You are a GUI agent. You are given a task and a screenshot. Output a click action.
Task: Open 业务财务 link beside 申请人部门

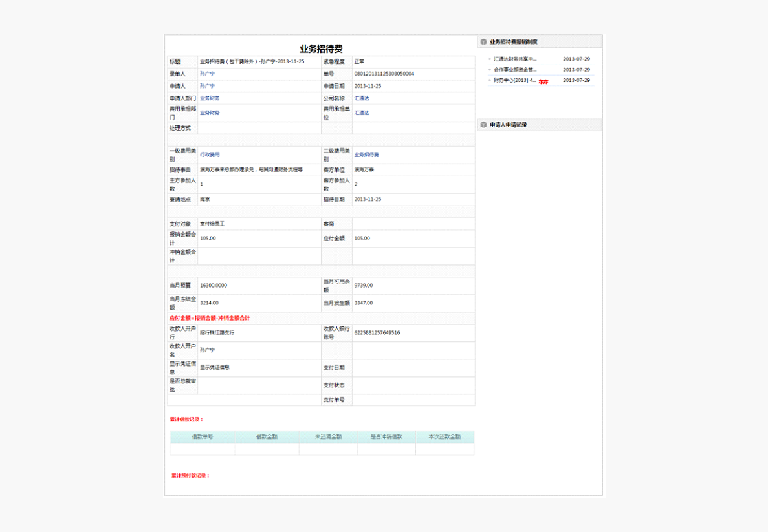(x=210, y=98)
